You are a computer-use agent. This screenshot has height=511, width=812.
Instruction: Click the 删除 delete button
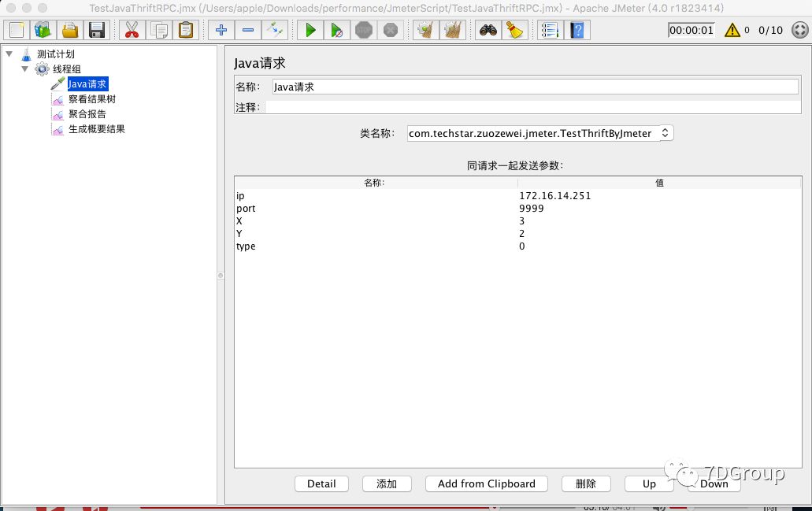586,483
